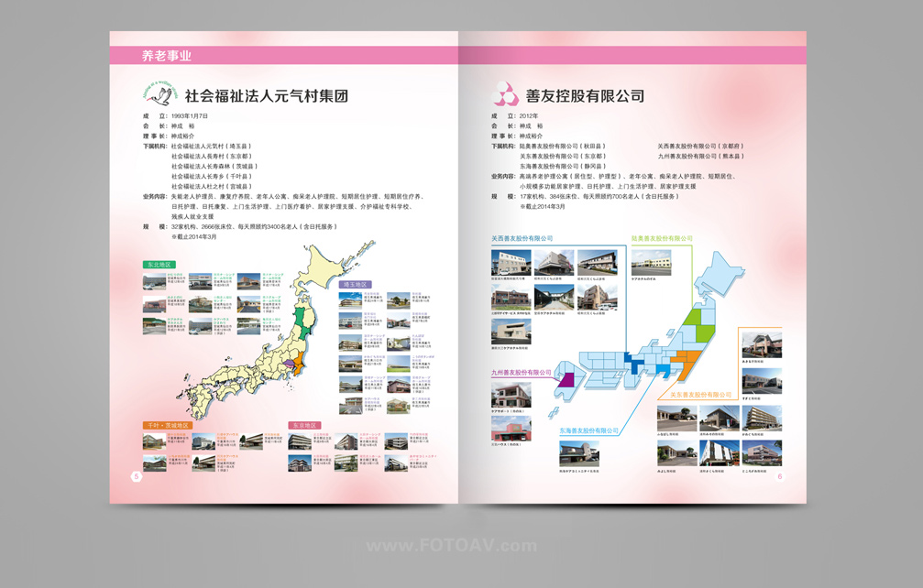Click 关西善友股份有限公司（京都府）in the subsidiary list
Viewport: 923px width, 588px height.
(701, 146)
